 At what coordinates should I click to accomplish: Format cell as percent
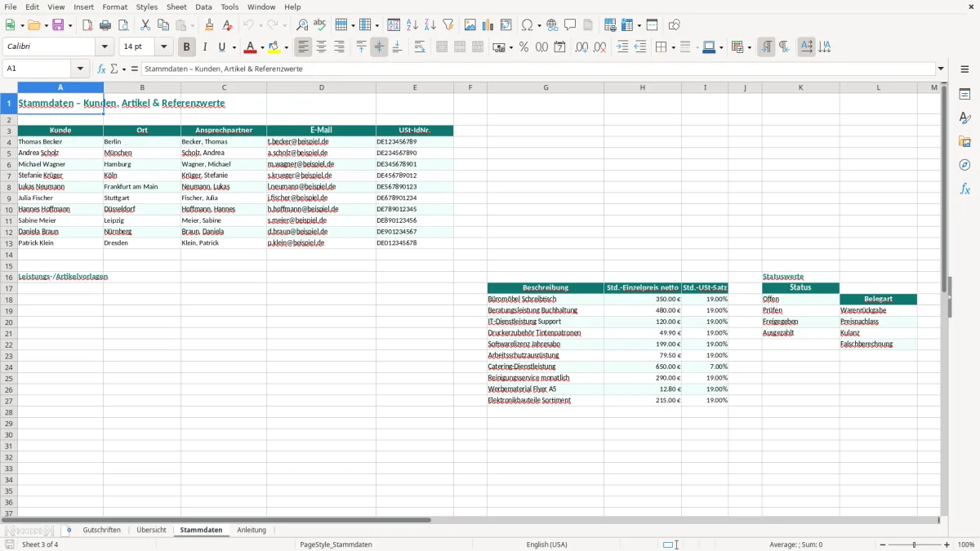pyautogui.click(x=523, y=47)
